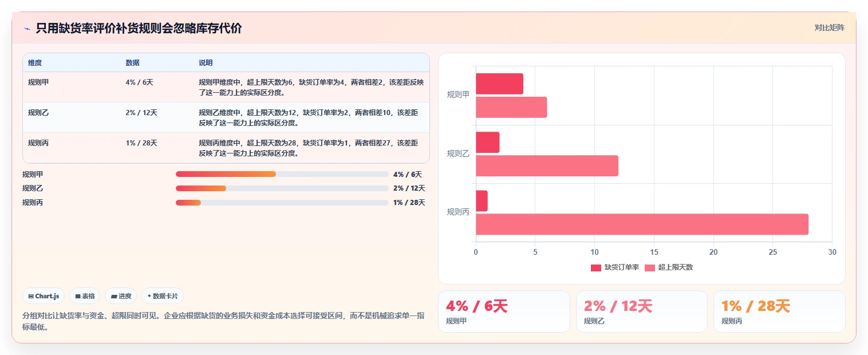Select the 规则甲 cell in the table

pos(38,82)
